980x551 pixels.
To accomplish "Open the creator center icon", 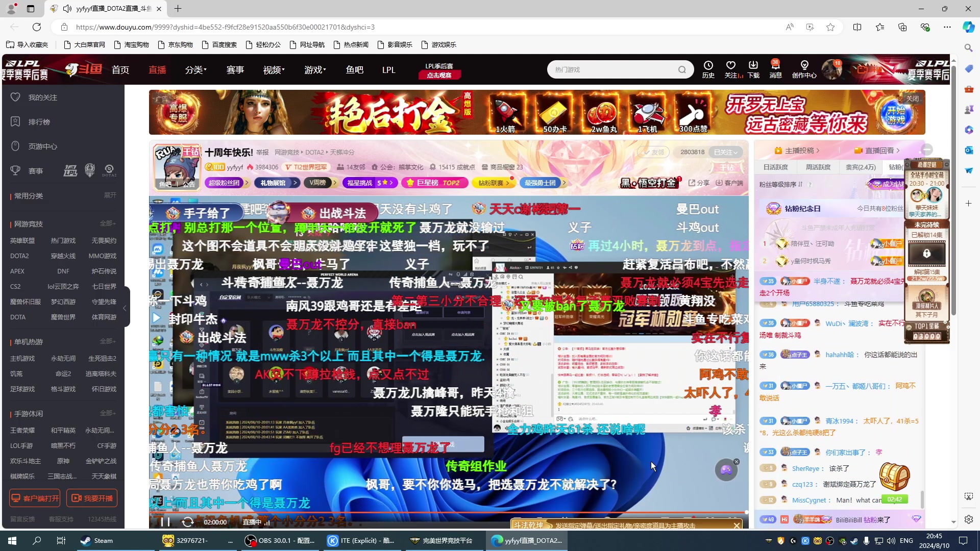I will click(804, 69).
